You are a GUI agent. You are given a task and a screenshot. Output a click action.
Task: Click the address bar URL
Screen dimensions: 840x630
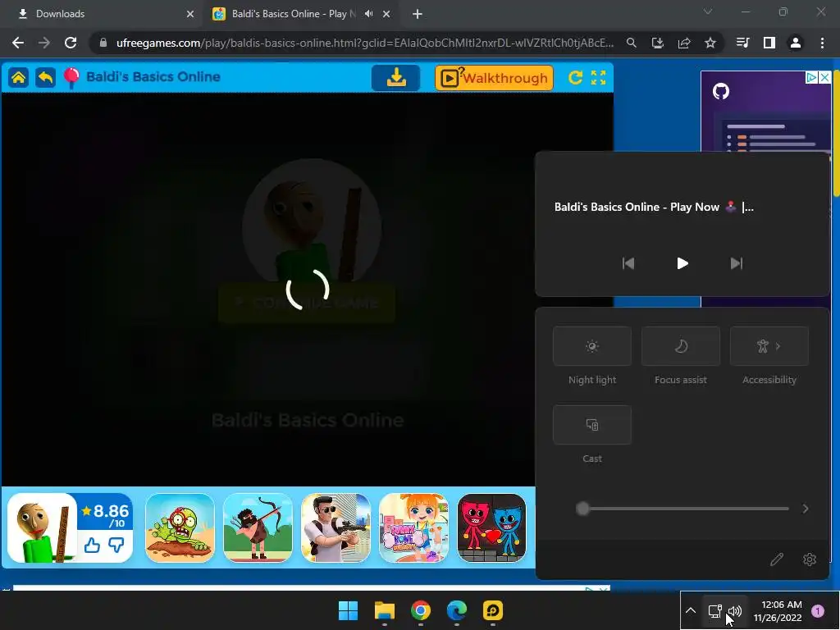pos(364,43)
